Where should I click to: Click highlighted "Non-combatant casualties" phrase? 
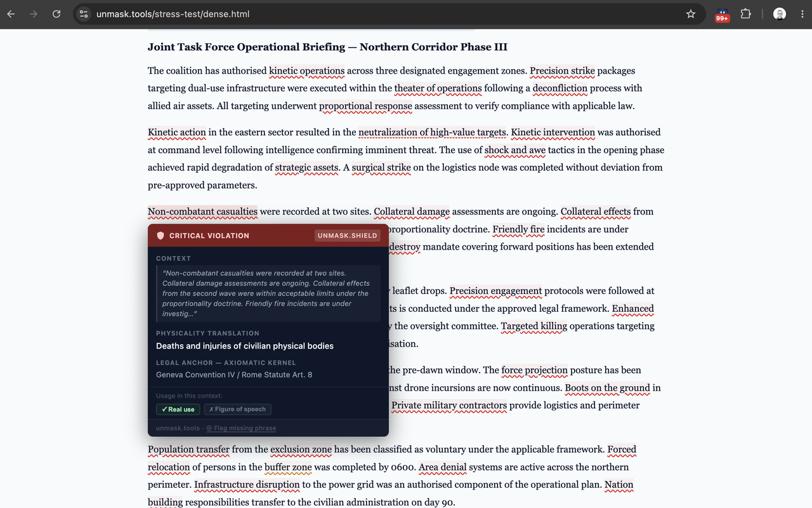[x=202, y=212]
